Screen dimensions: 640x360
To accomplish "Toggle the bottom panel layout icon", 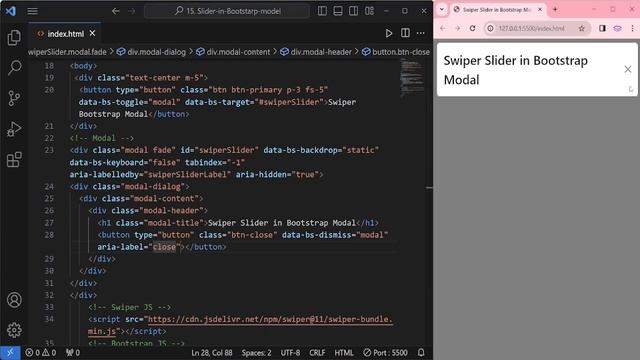I will [338, 11].
